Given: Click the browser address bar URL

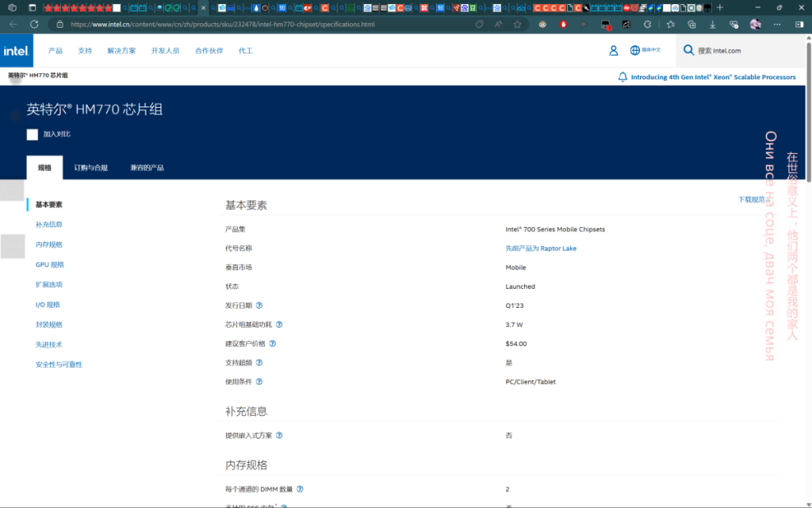Looking at the screenshot, I should coord(223,25).
